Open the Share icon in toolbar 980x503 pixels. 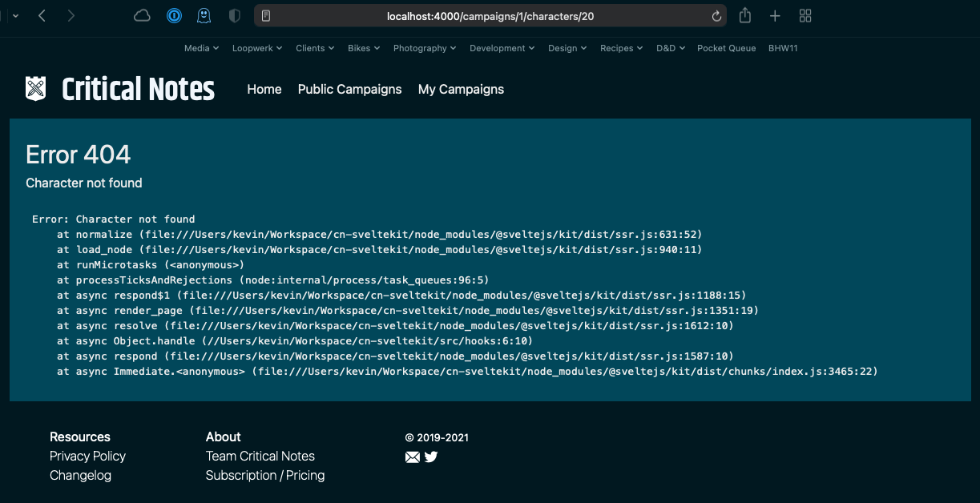point(745,15)
